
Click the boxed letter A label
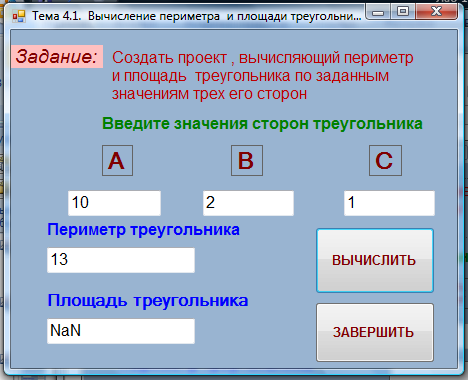click(x=117, y=160)
